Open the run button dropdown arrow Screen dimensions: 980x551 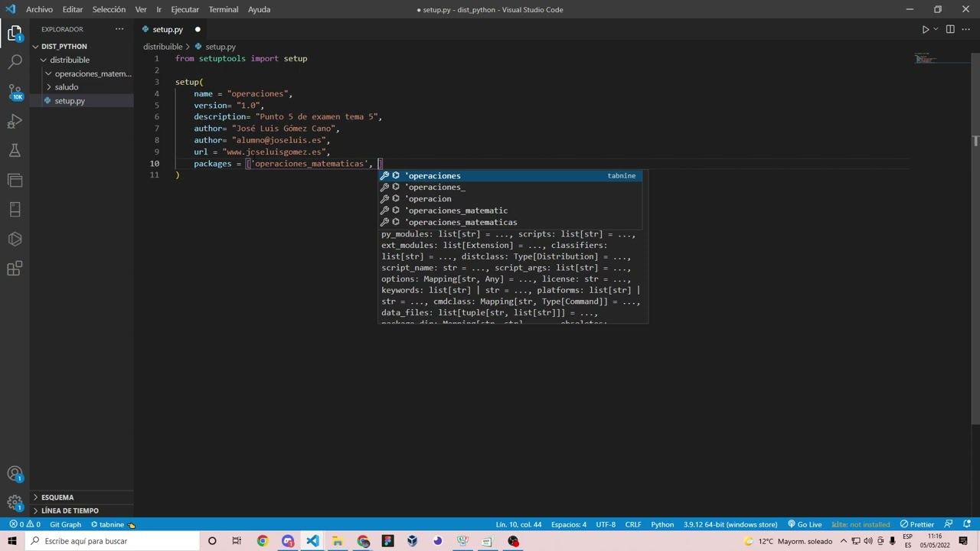pos(936,29)
